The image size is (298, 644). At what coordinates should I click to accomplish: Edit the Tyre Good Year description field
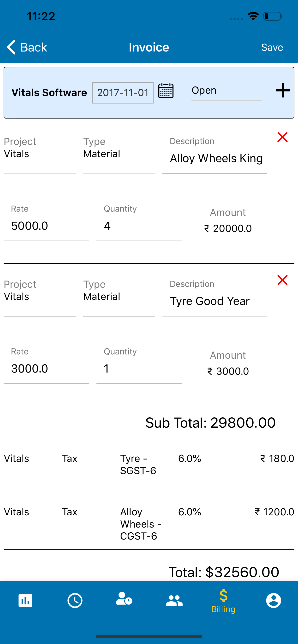click(215, 301)
